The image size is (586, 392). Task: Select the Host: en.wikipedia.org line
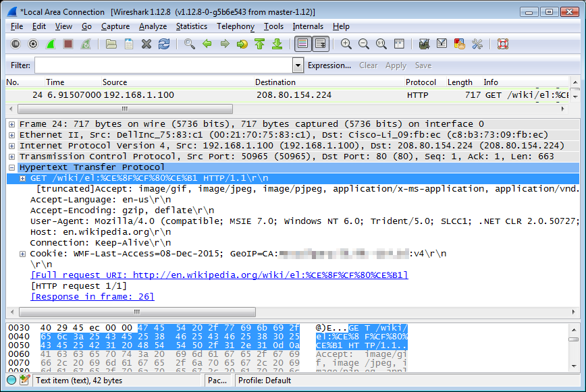101,232
